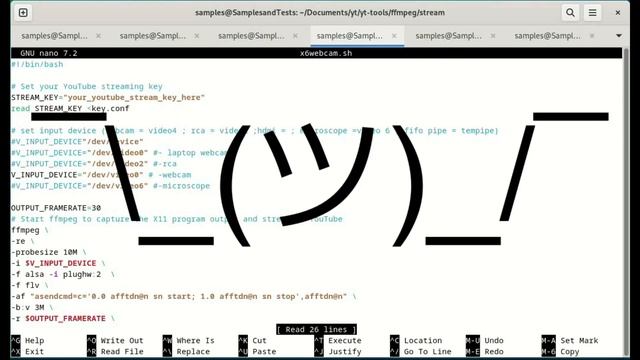Viewport: 640px width, 360px height.
Task: Click the -i $V_INPUT_DEVICE line
Action: coord(58,263)
